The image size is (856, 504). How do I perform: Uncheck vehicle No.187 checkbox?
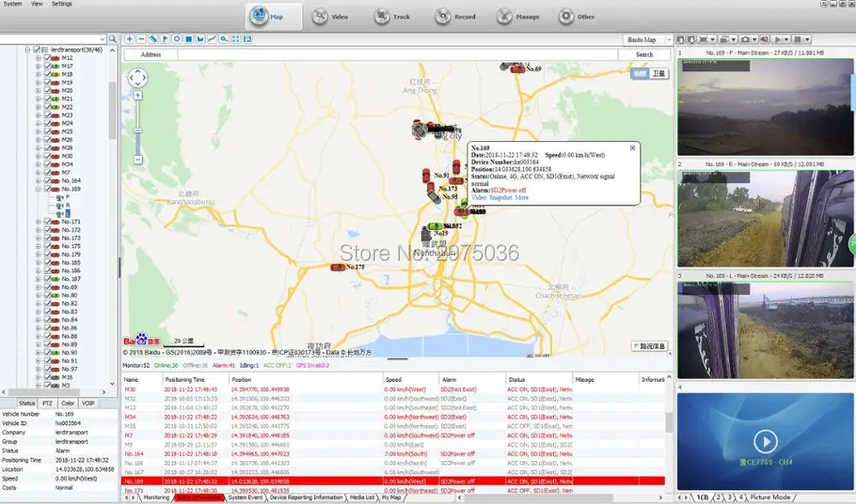[x=47, y=279]
